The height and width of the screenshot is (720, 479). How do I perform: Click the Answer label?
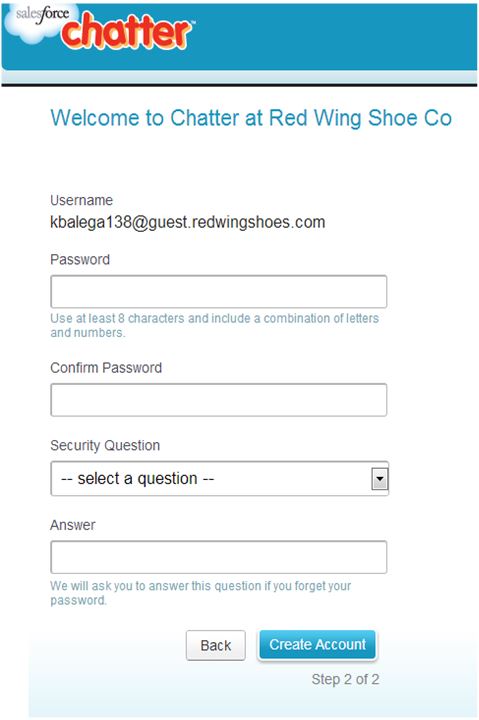pyautogui.click(x=73, y=525)
